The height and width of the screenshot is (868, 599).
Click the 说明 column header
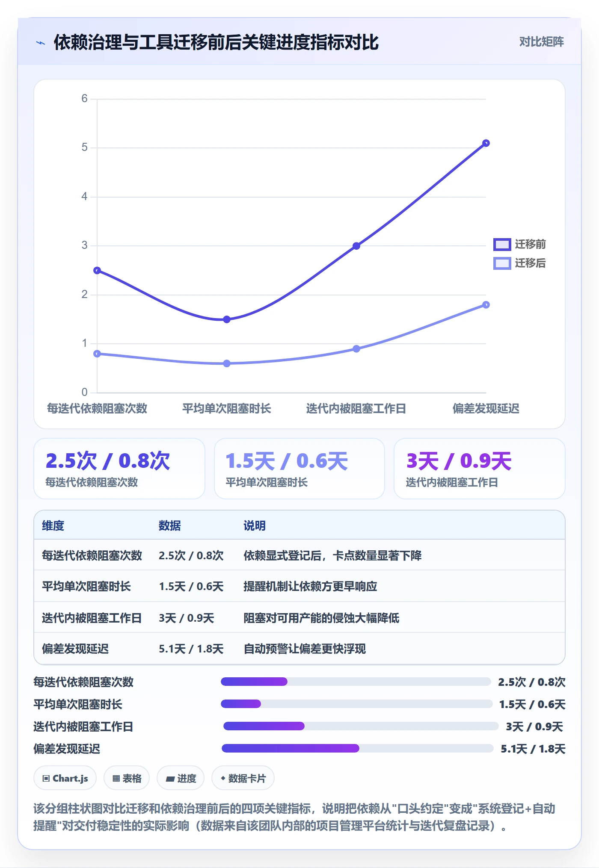coord(255,526)
